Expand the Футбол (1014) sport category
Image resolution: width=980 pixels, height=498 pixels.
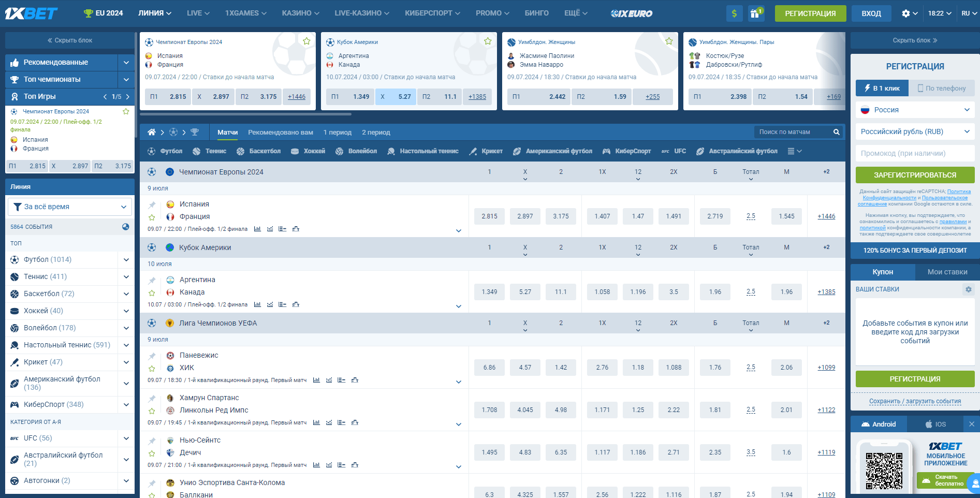(x=126, y=260)
